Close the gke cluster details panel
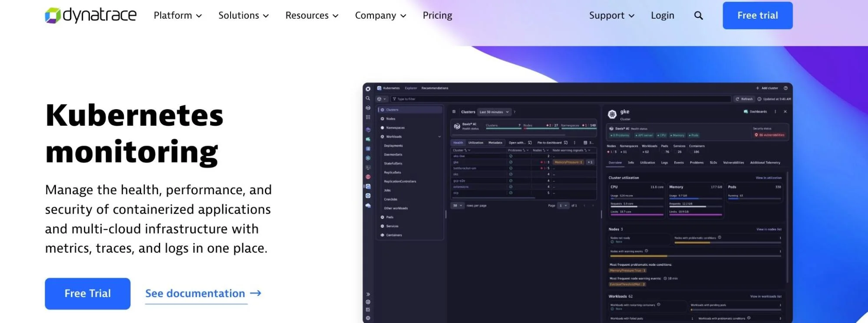Image resolution: width=868 pixels, height=323 pixels. (785, 111)
